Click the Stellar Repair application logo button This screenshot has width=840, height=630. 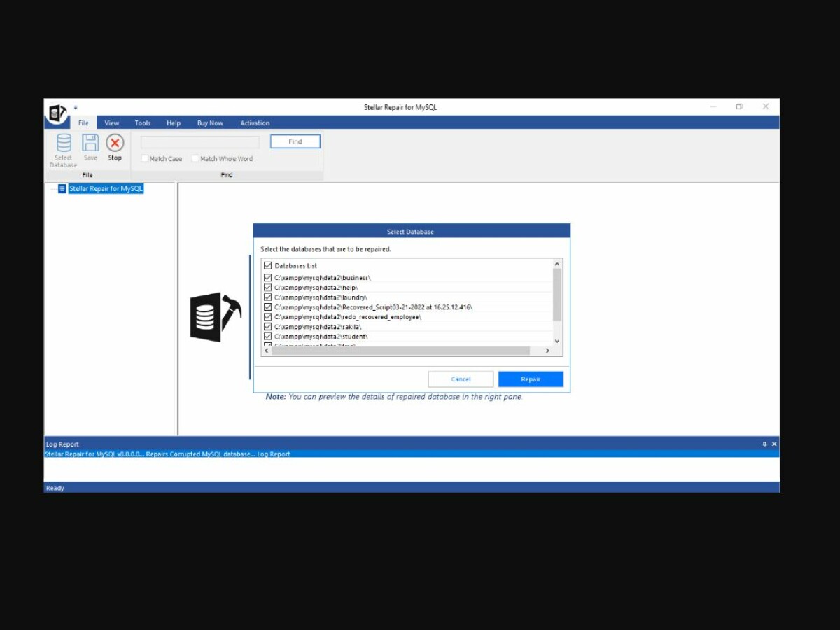coord(57,114)
